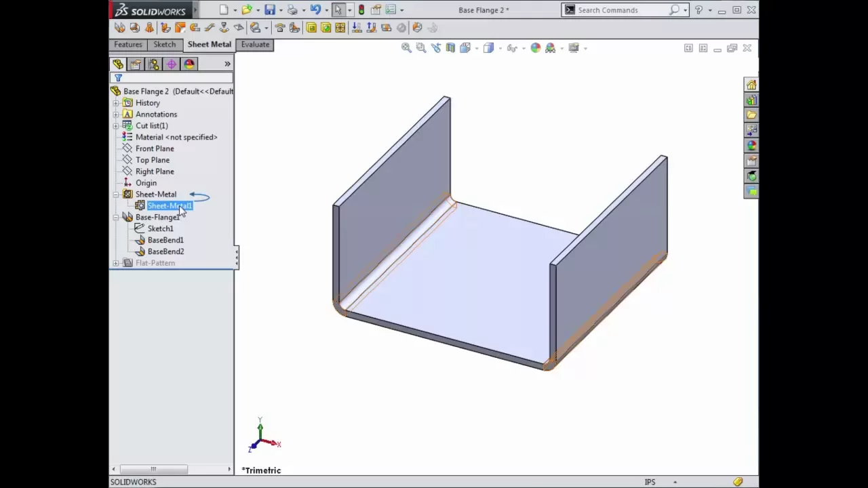Open the FeatureManager design tree tab
868x488 pixels.
pos(118,64)
